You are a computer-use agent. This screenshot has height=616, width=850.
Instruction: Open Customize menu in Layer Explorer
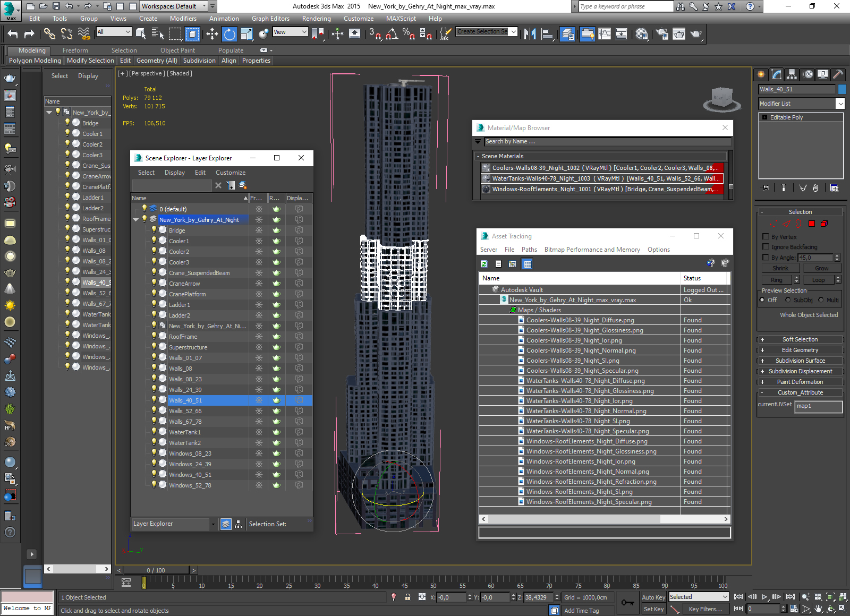(231, 173)
